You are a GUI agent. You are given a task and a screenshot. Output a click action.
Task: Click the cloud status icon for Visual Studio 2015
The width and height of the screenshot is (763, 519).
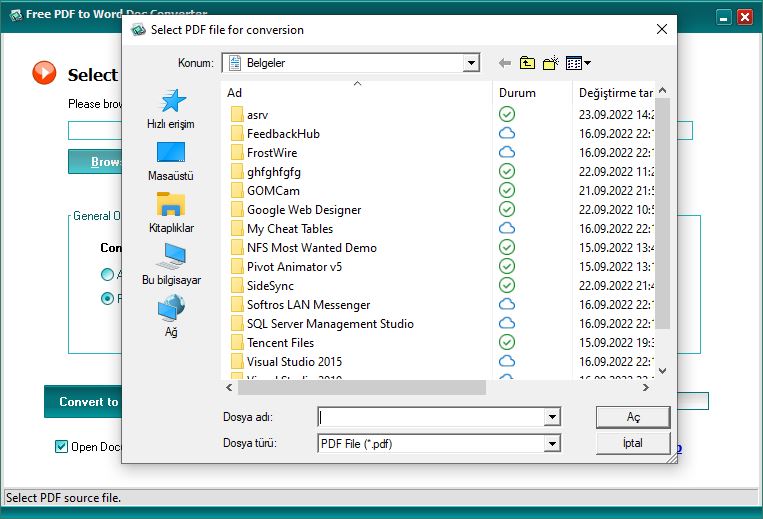tap(507, 361)
